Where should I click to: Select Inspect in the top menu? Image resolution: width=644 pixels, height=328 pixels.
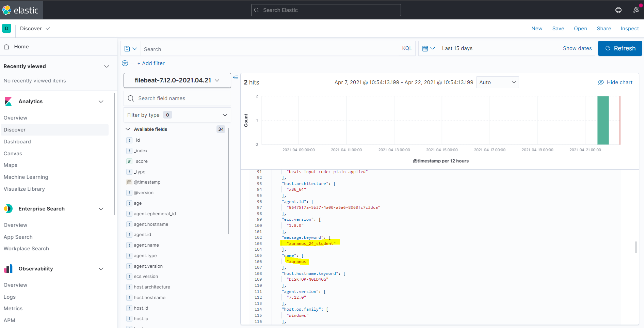click(629, 29)
